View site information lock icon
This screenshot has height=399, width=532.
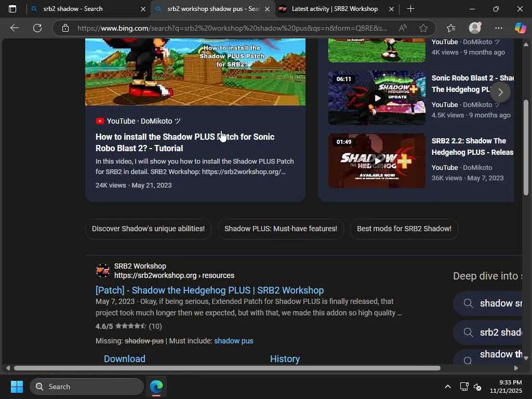coord(65,28)
